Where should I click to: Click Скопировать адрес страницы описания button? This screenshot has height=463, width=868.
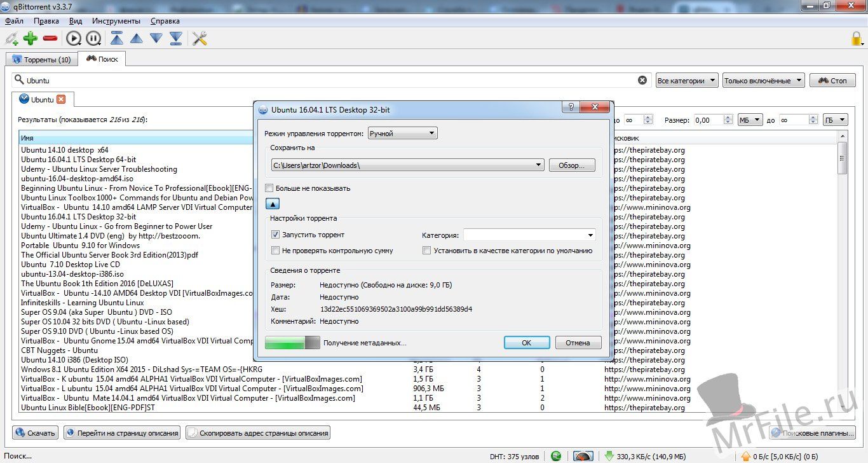tap(258, 433)
